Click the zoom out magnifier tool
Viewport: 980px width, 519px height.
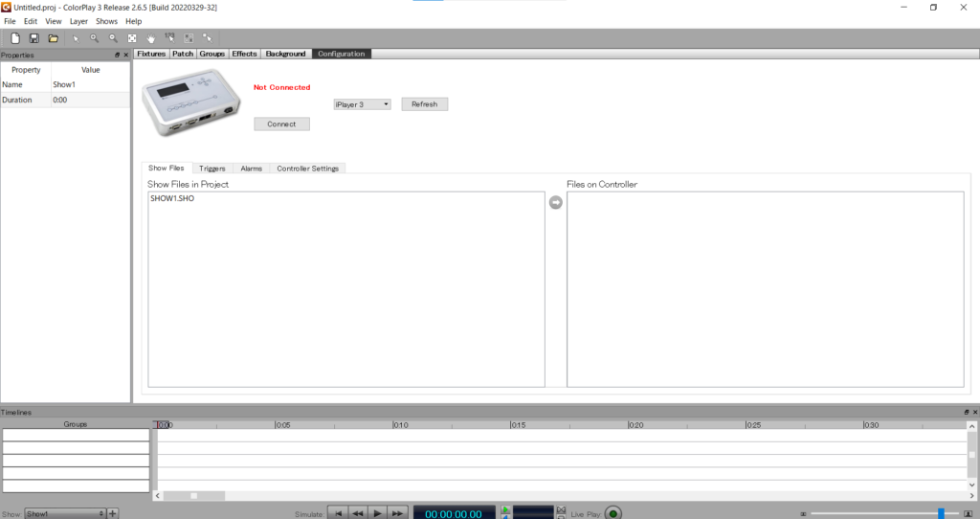coord(113,38)
